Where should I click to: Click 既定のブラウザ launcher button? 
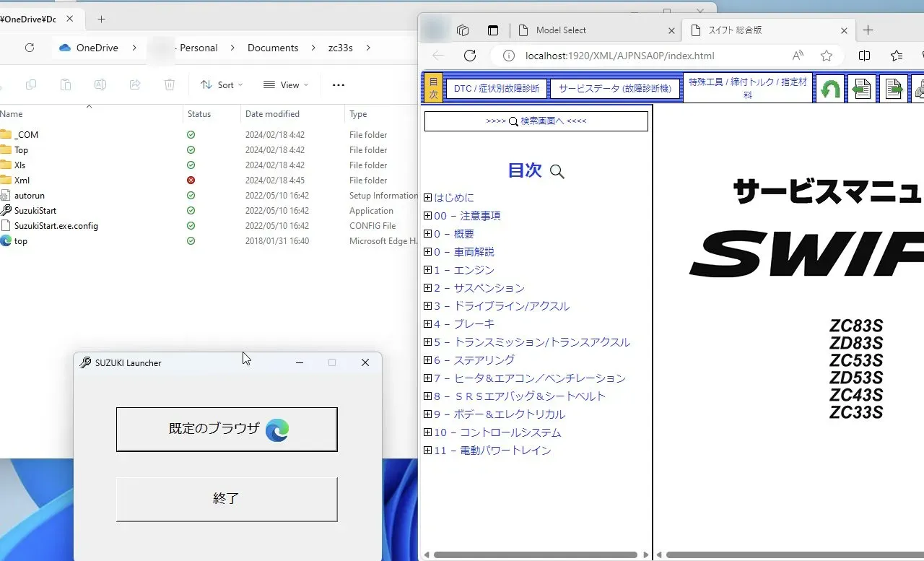click(227, 430)
